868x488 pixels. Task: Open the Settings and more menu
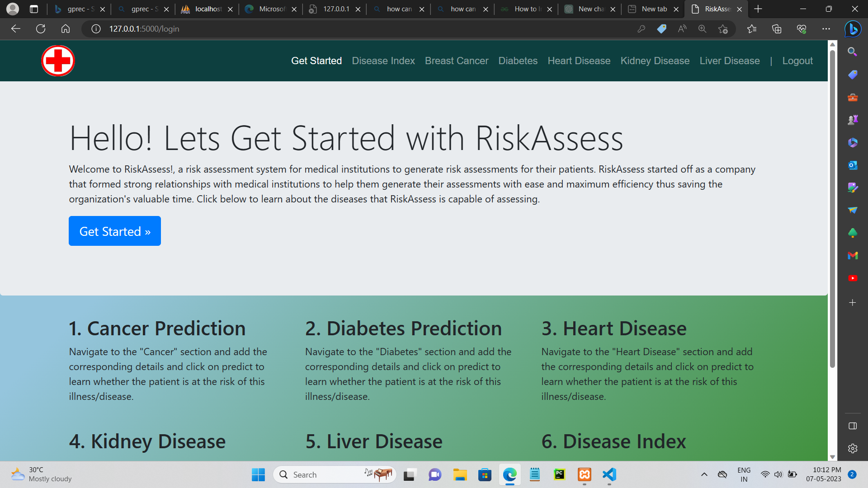(827, 28)
